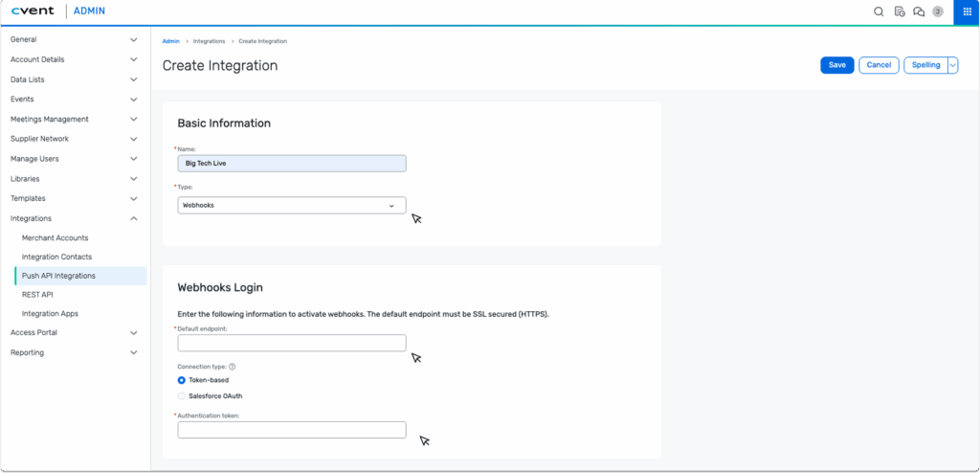Click the Save button

click(x=836, y=65)
